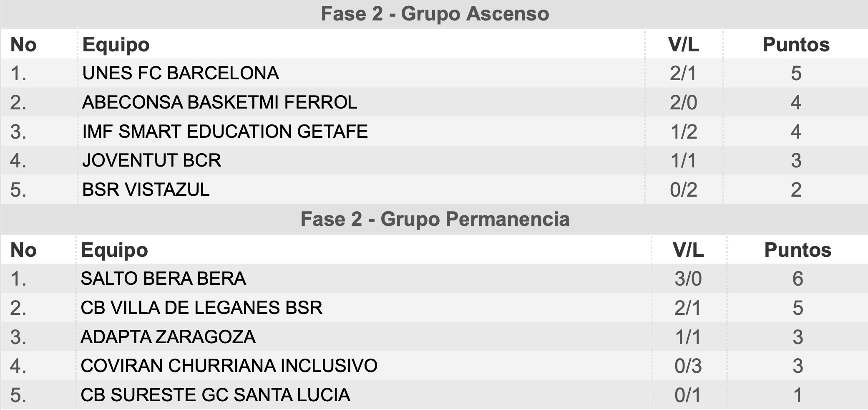The width and height of the screenshot is (868, 410).
Task: Click V/L column header in Ascenso table
Action: [x=683, y=45]
